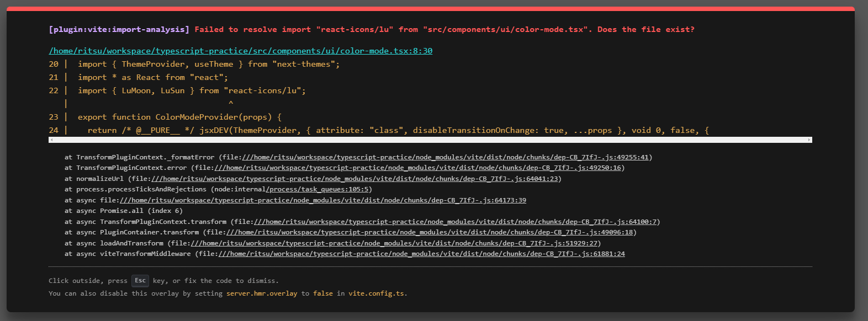Click the server.hmr.overlay setting text
The image size is (868, 321).
coord(262,293)
